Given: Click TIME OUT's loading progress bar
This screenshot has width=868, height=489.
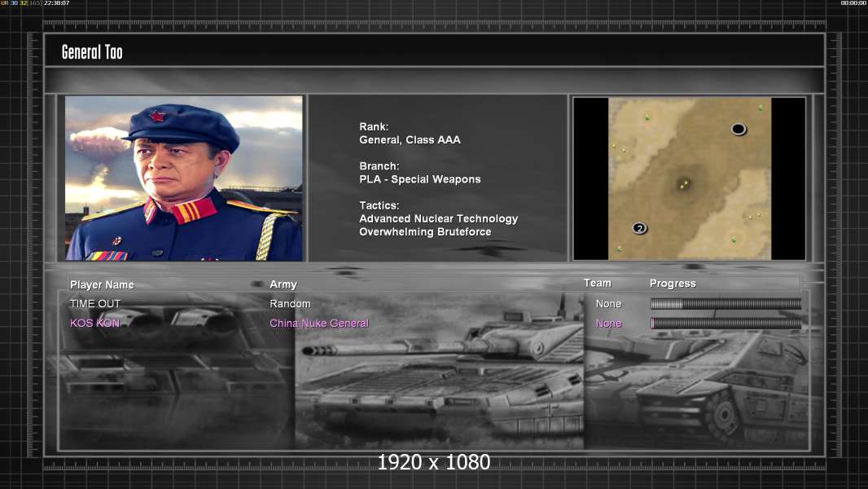Looking at the screenshot, I should click(x=726, y=303).
